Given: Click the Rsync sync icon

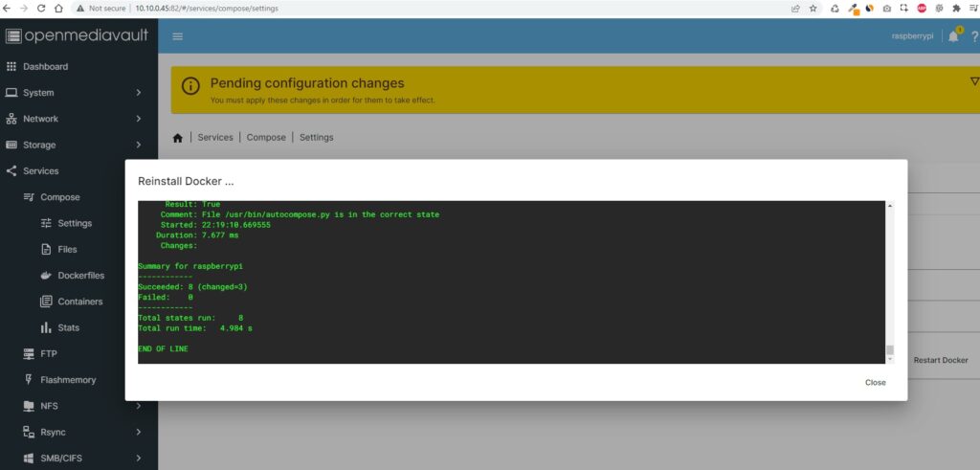Looking at the screenshot, I should click(29, 432).
